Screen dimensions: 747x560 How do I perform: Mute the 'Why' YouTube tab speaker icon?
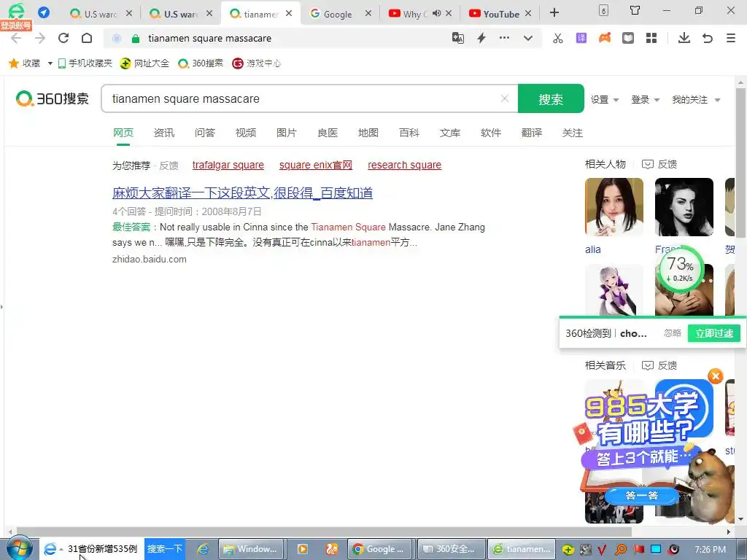point(436,13)
